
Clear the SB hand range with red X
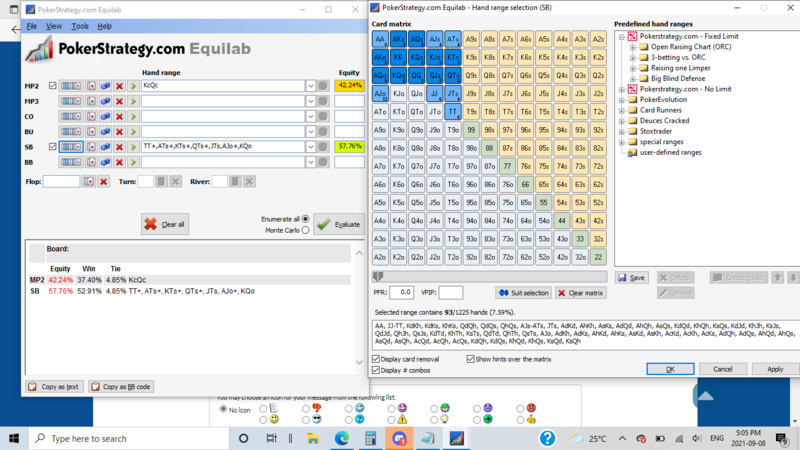(x=119, y=147)
